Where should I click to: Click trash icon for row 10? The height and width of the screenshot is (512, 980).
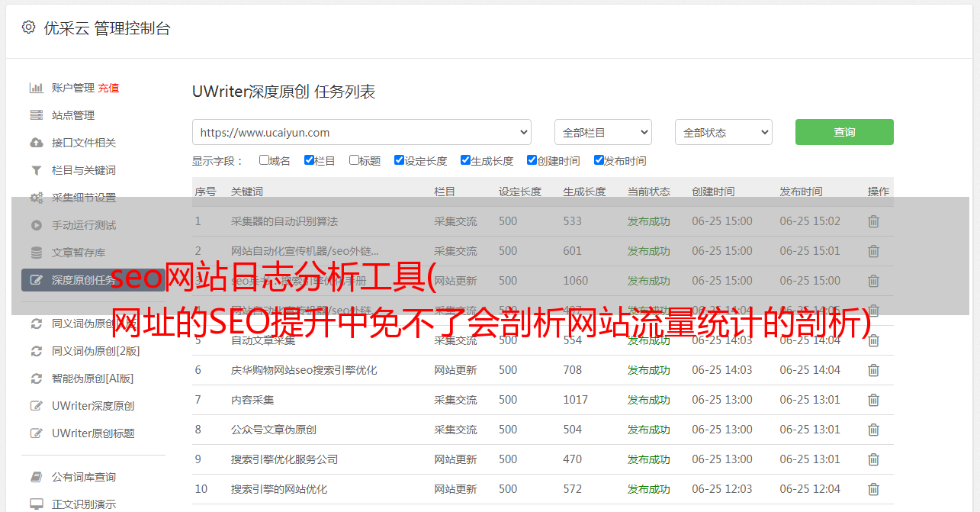873,489
